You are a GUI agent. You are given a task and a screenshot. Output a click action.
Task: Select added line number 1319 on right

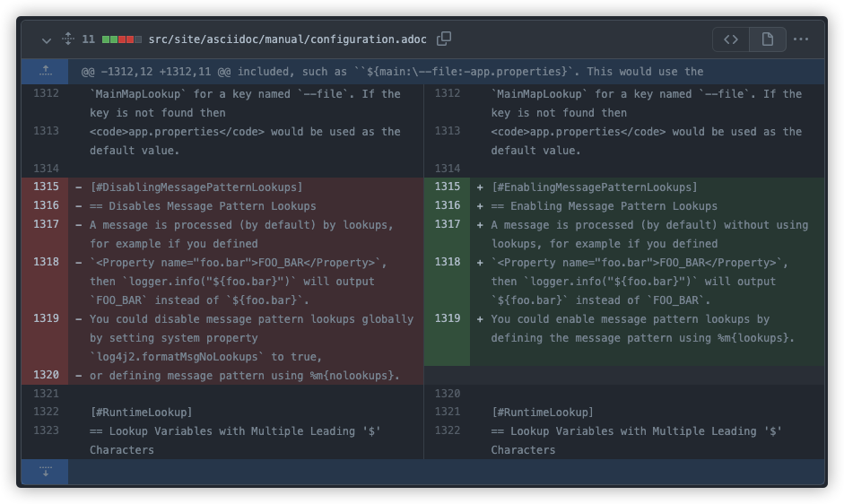coord(448,318)
